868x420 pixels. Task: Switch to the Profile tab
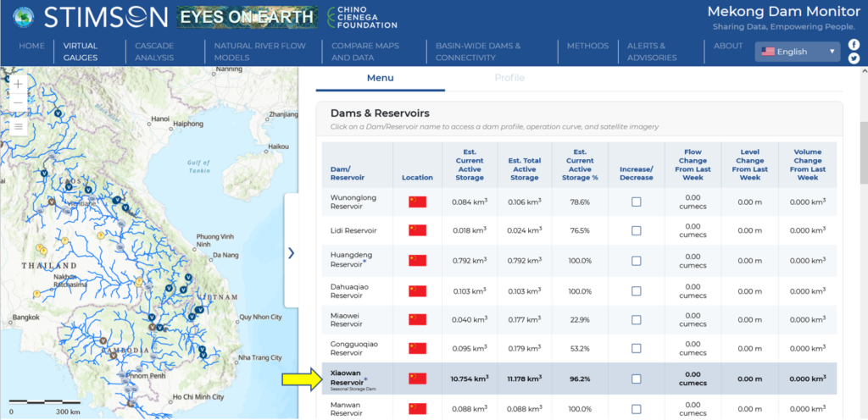(509, 78)
